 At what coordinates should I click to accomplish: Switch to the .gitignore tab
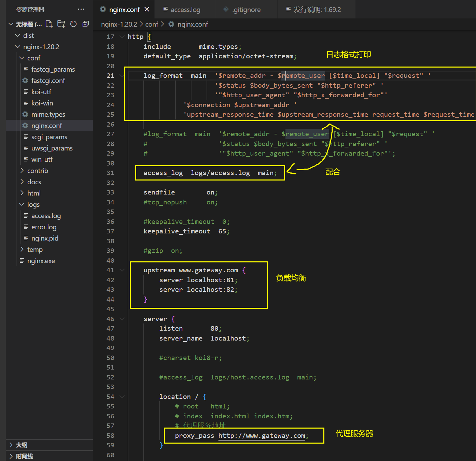point(247,10)
